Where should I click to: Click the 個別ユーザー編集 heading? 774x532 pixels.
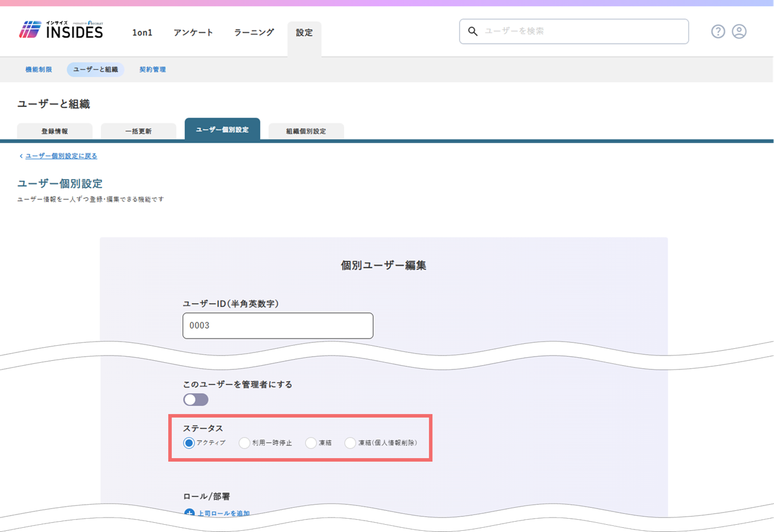point(384,265)
